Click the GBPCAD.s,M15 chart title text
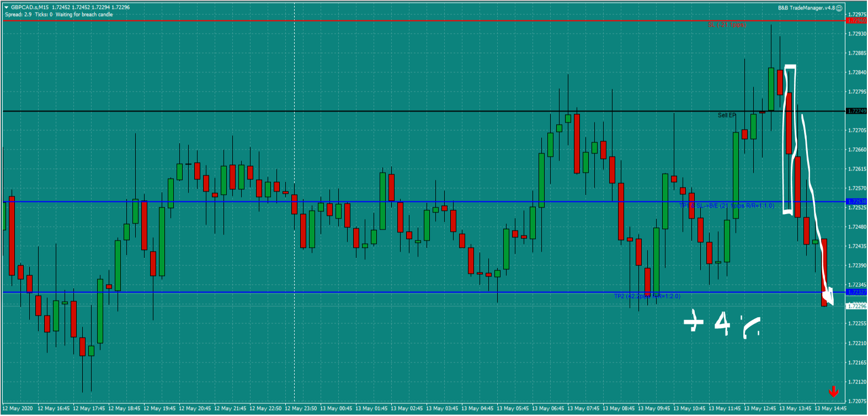This screenshot has width=868, height=416. click(x=30, y=8)
